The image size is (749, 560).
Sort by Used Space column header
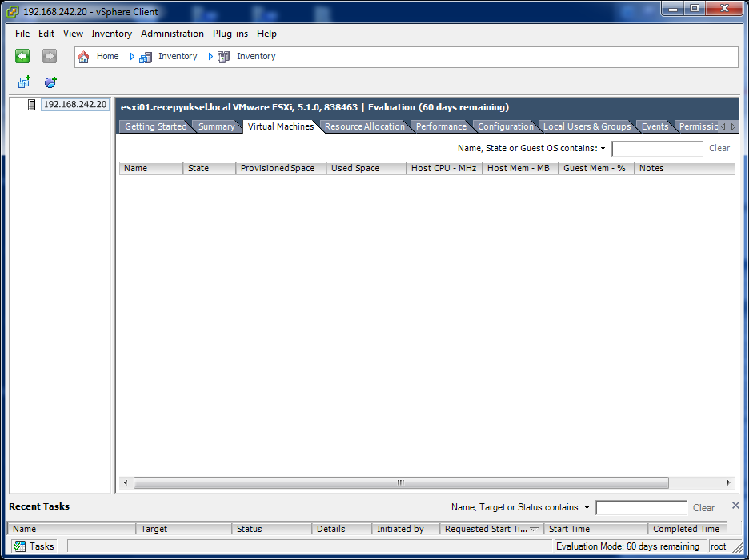[x=366, y=168]
